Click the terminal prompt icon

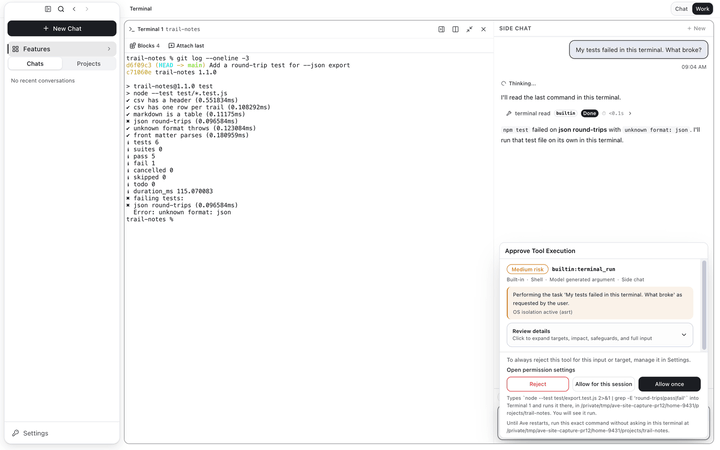point(131,29)
